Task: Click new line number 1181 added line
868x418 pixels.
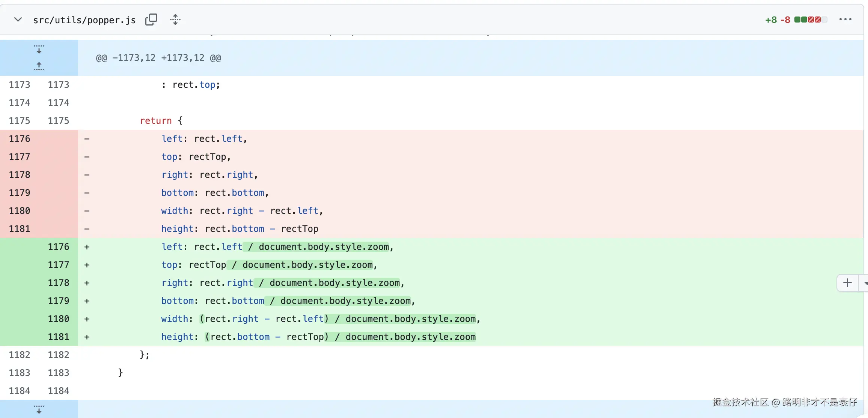Action: point(59,337)
